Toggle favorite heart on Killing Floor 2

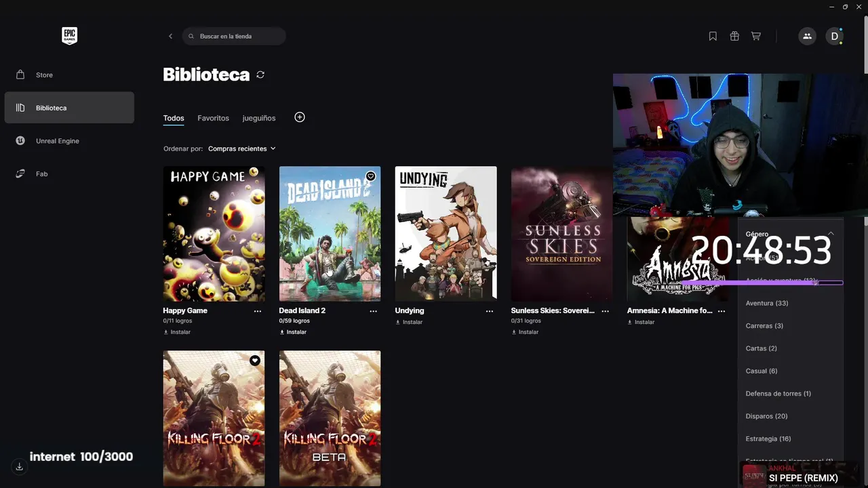tap(255, 361)
